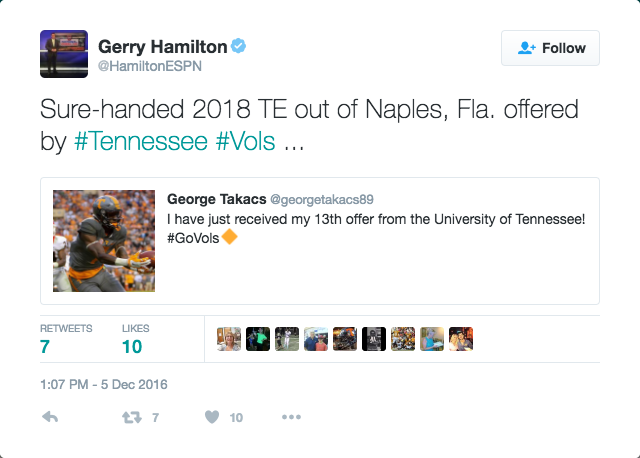View the 7 retweets list
The height and width of the screenshot is (458, 640).
(66, 339)
